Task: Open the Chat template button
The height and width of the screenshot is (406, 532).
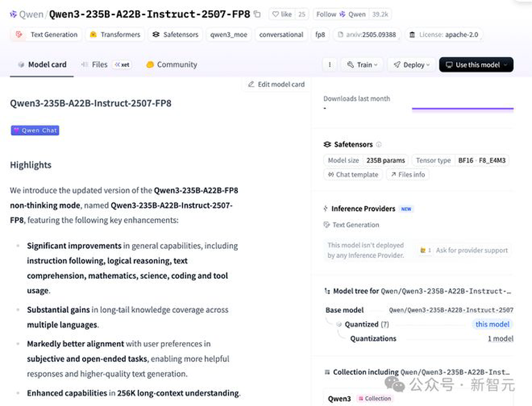Action: pyautogui.click(x=353, y=174)
